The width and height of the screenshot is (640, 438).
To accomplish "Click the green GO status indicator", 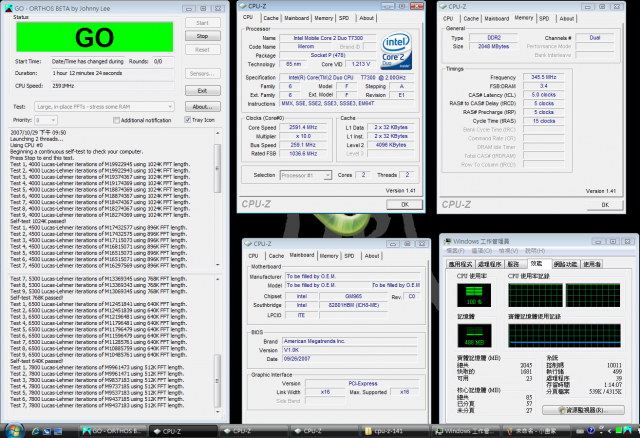I will (95, 37).
